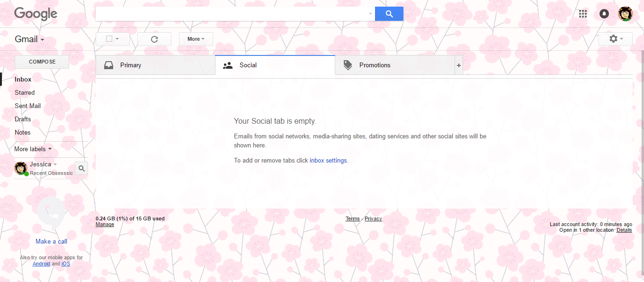Open the Android app link
The image size is (644, 282).
coord(41,264)
